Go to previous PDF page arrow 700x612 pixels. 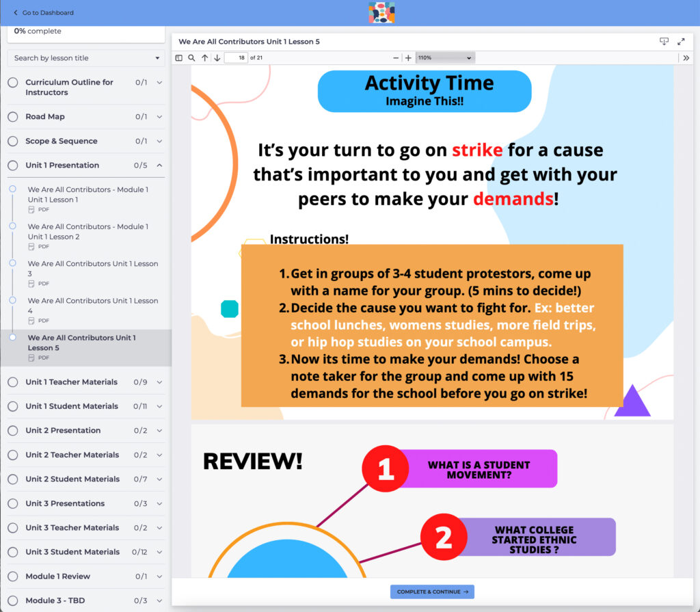click(204, 58)
